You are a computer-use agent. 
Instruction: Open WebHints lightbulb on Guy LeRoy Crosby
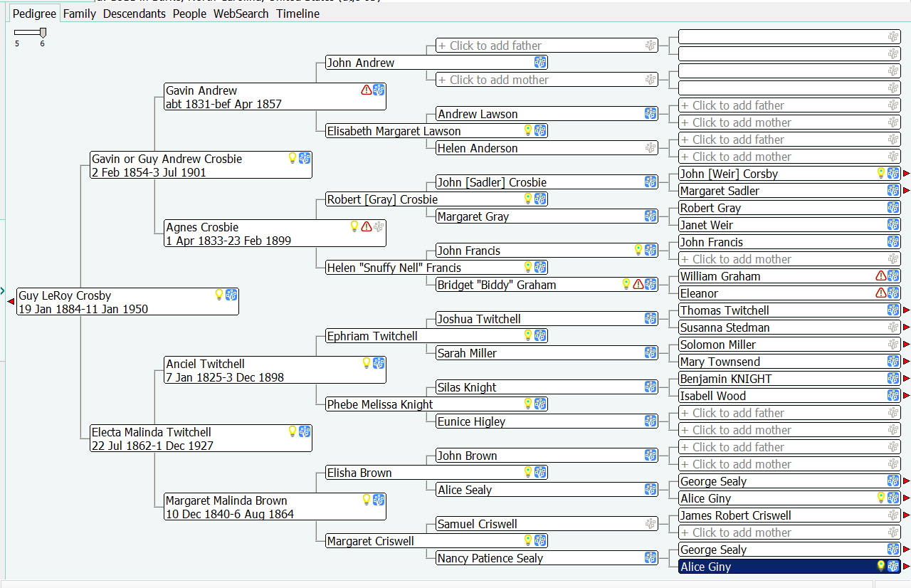(220, 295)
